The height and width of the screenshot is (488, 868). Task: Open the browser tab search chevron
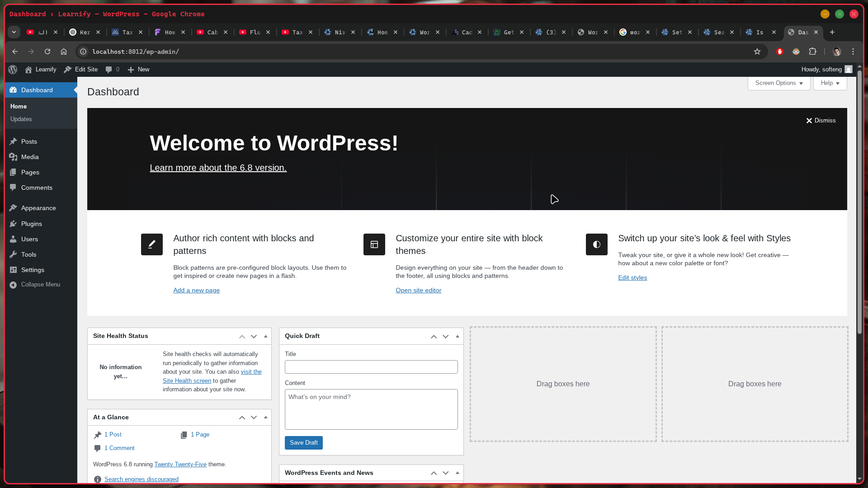(14, 32)
